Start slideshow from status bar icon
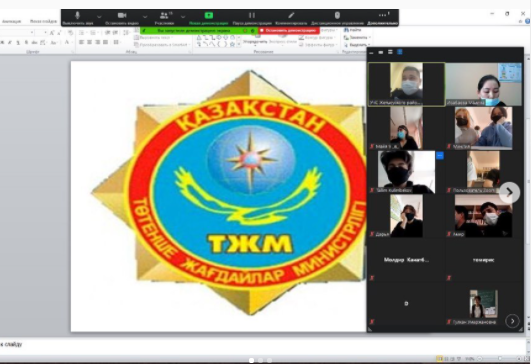This screenshot has height=364, width=531. [459, 358]
